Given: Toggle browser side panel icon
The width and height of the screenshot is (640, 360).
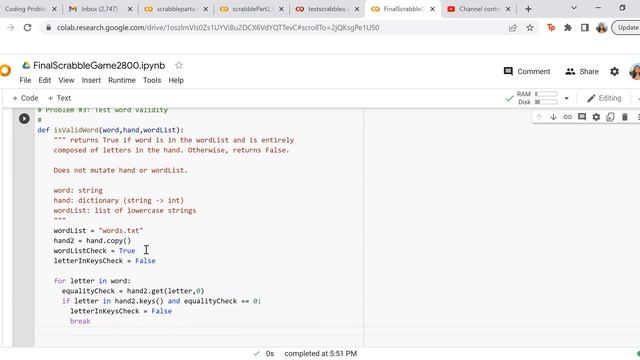Looking at the screenshot, I should pos(584,28).
